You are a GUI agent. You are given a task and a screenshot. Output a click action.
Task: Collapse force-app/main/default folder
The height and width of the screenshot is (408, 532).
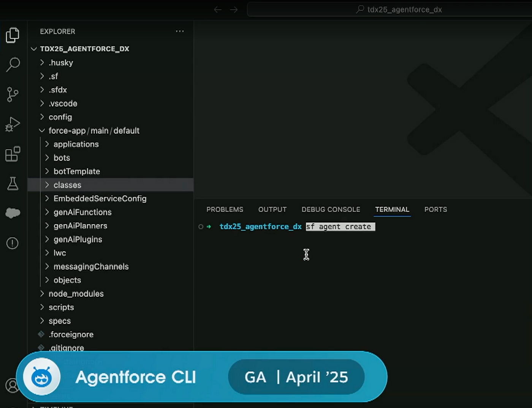(42, 131)
